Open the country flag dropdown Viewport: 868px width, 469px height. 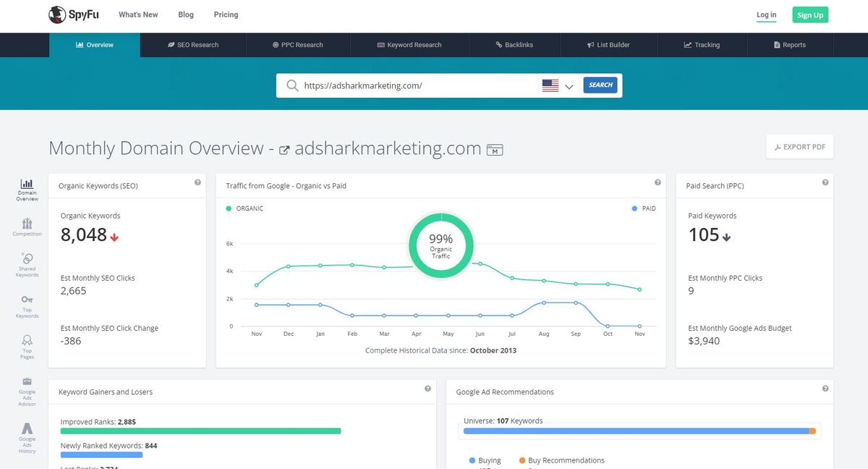pos(558,85)
